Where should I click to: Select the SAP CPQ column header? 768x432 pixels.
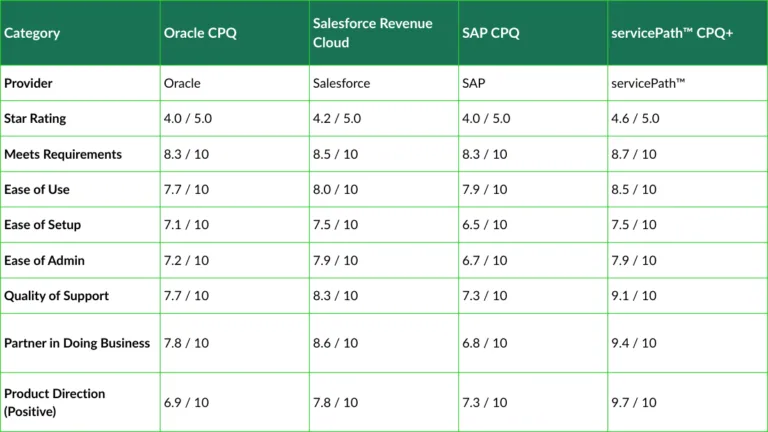(491, 33)
